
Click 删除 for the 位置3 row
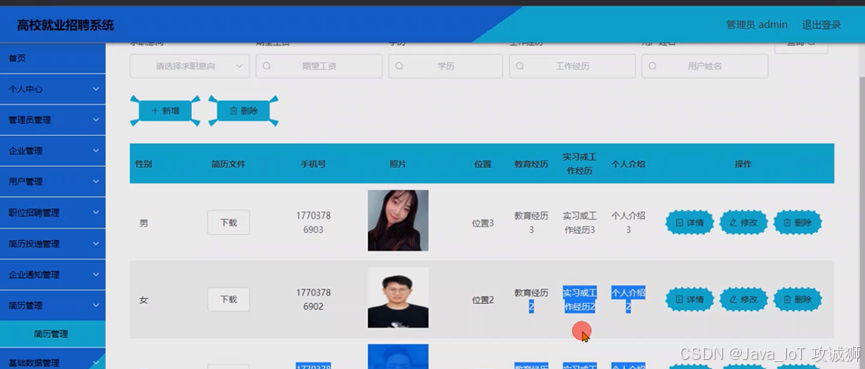pyautogui.click(x=798, y=223)
